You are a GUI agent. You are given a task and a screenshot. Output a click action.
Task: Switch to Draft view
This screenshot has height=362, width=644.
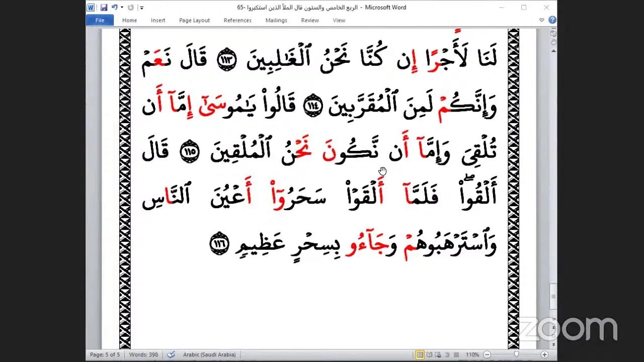(456, 354)
